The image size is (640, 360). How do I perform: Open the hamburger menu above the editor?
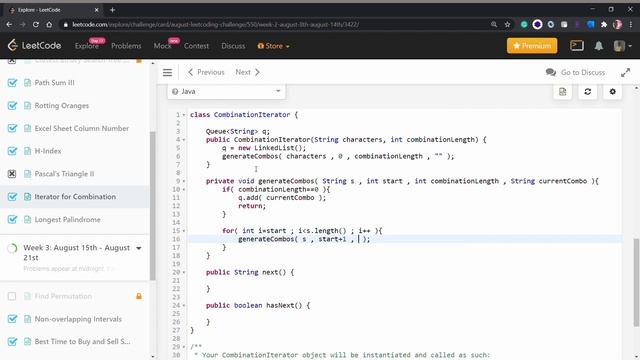(x=167, y=73)
